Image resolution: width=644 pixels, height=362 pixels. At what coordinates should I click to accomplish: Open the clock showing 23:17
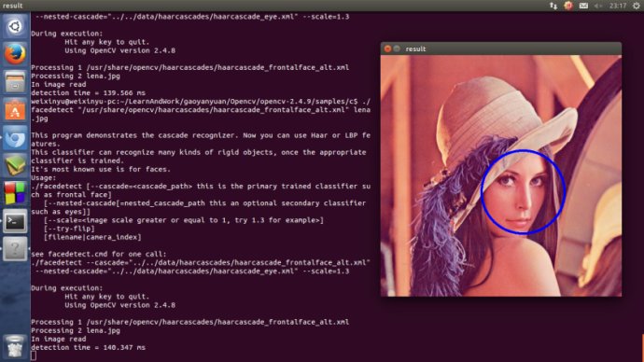point(618,6)
